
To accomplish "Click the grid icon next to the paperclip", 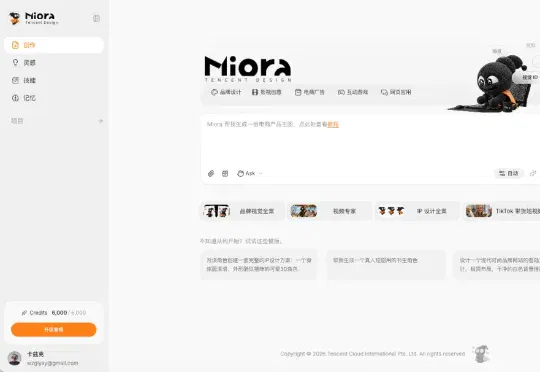I will click(x=225, y=173).
